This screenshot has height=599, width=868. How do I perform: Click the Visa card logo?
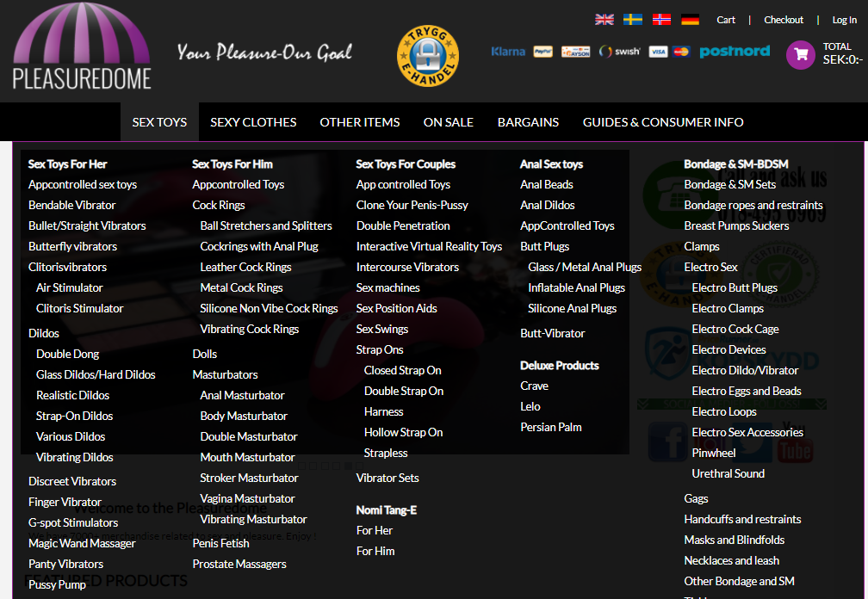pyautogui.click(x=658, y=52)
